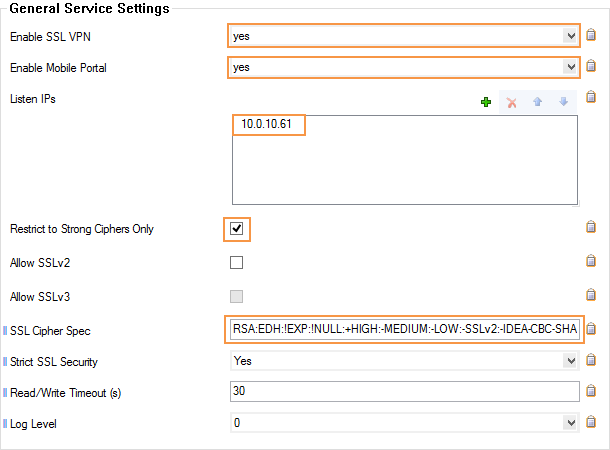Viewport: 610px width, 450px height.
Task: Click clipboard icon beside SSL Cipher Spec
Action: 591,329
